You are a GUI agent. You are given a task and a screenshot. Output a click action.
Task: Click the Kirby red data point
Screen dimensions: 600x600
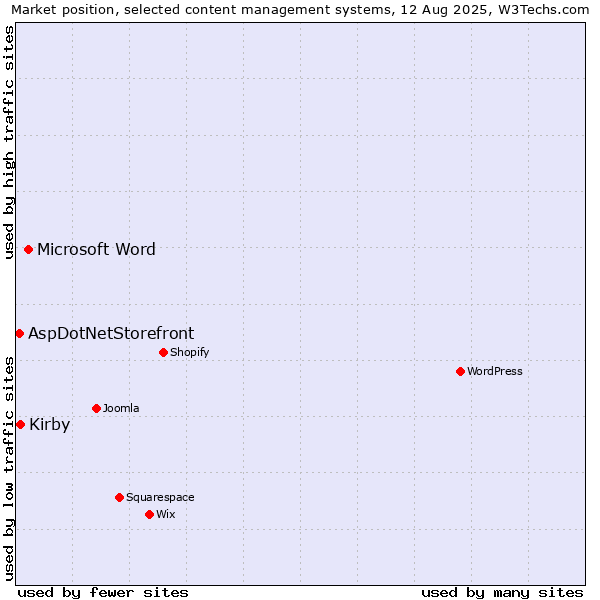(21, 424)
